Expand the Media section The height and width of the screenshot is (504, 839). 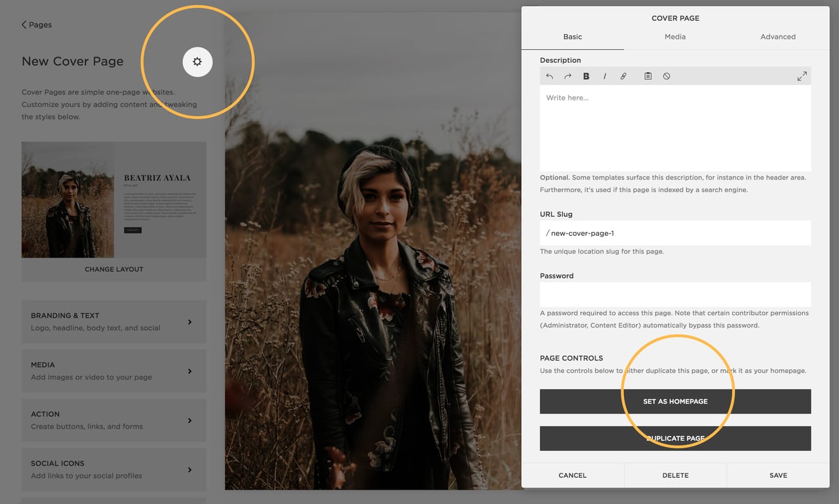113,370
